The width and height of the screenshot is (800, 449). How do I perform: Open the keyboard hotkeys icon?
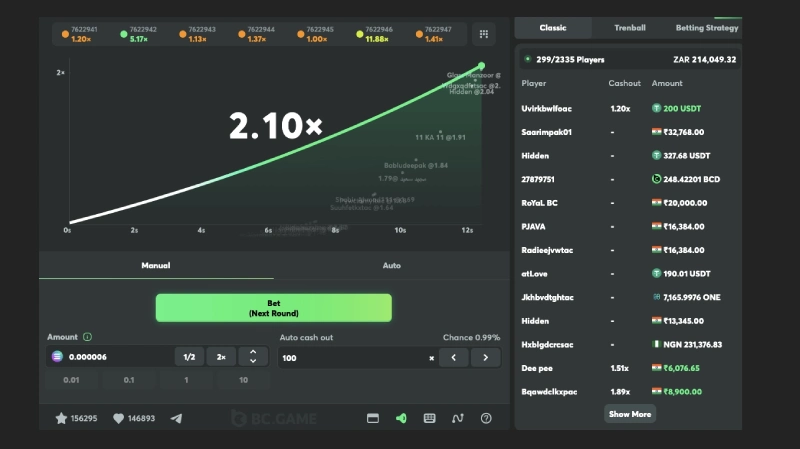click(x=429, y=419)
